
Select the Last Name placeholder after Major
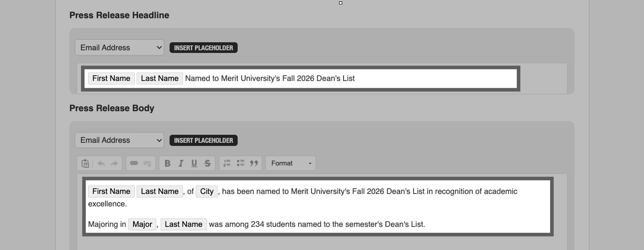click(184, 224)
